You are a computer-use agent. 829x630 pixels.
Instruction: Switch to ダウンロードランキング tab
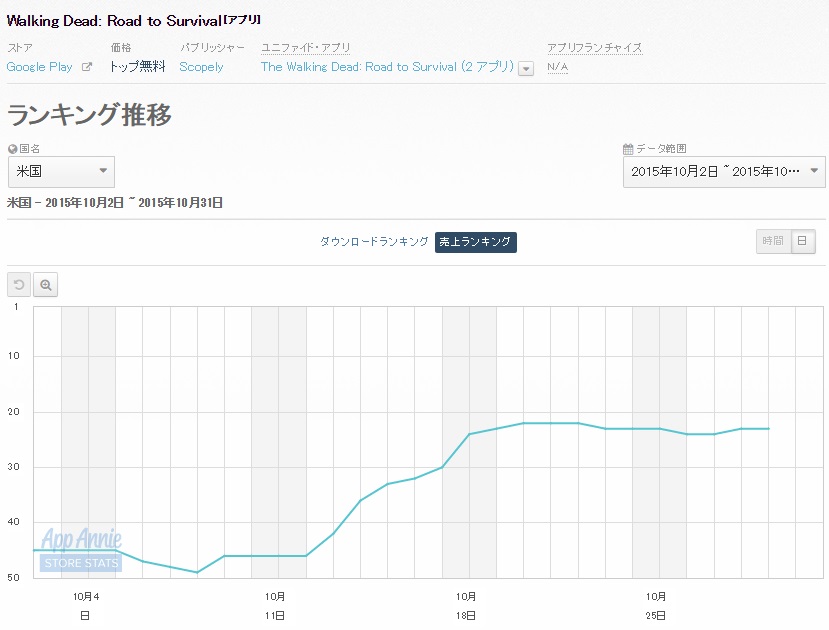[374, 242]
